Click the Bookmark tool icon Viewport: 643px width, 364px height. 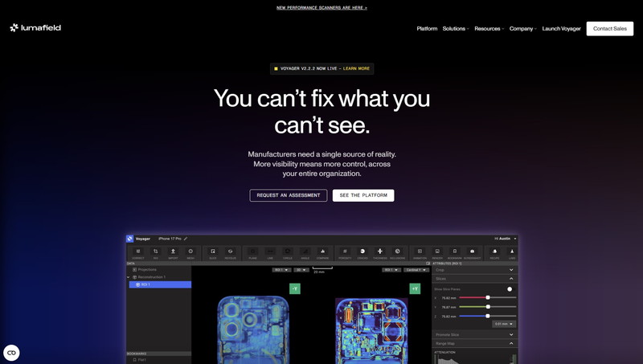454,253
